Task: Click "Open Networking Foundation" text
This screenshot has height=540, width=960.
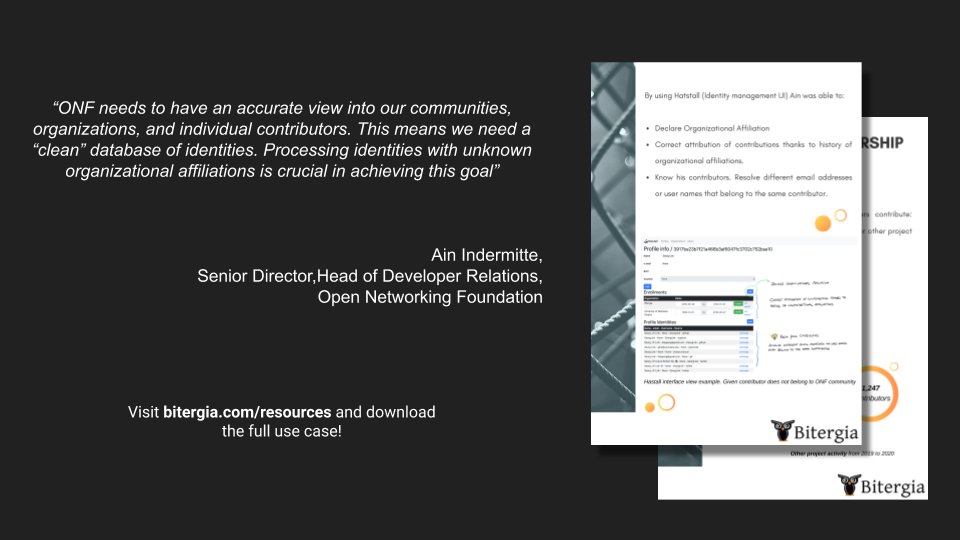Action: [430, 297]
